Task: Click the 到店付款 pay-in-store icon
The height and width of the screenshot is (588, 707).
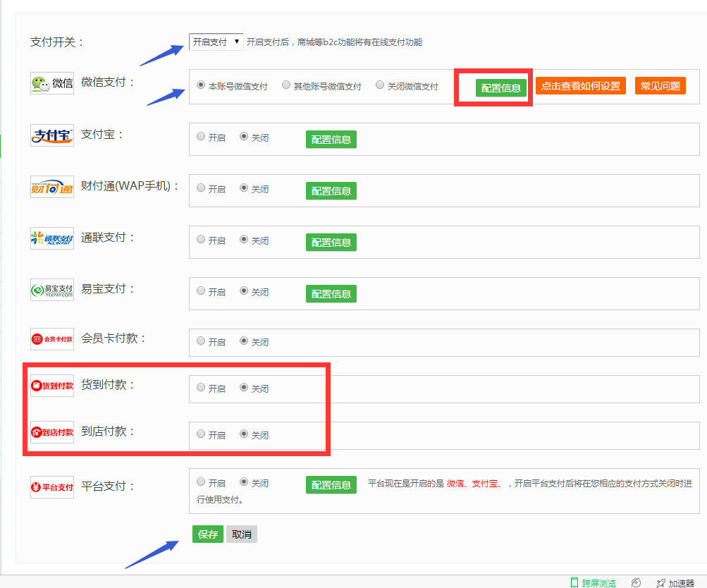Action: click(51, 431)
